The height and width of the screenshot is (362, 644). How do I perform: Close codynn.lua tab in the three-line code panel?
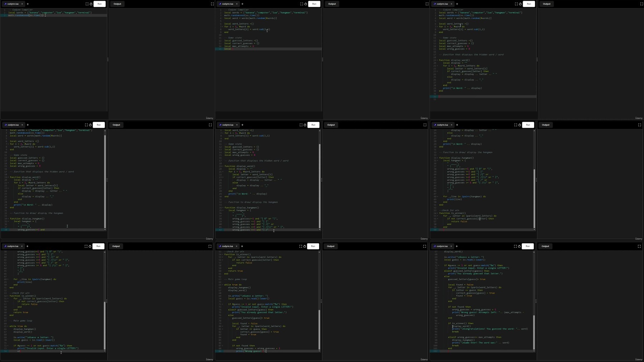point(22,4)
